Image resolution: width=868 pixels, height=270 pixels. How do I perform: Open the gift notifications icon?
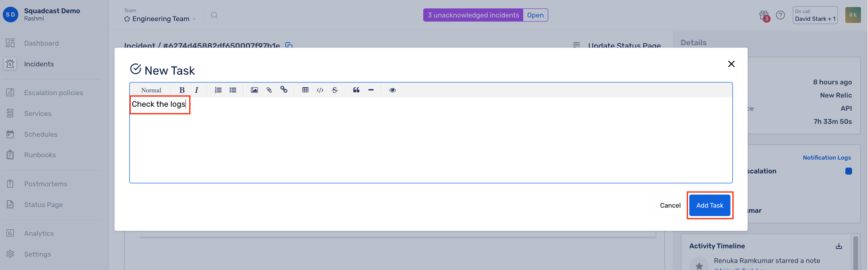(764, 15)
